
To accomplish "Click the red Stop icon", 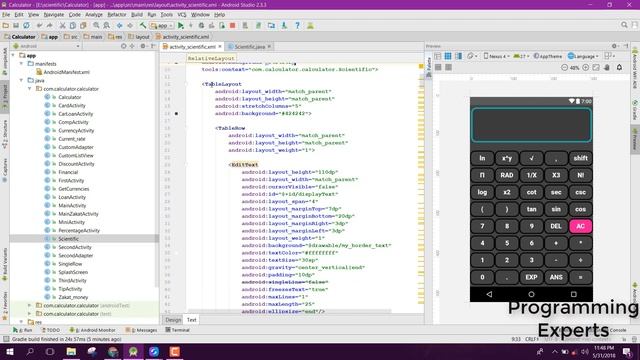I will [233, 25].
